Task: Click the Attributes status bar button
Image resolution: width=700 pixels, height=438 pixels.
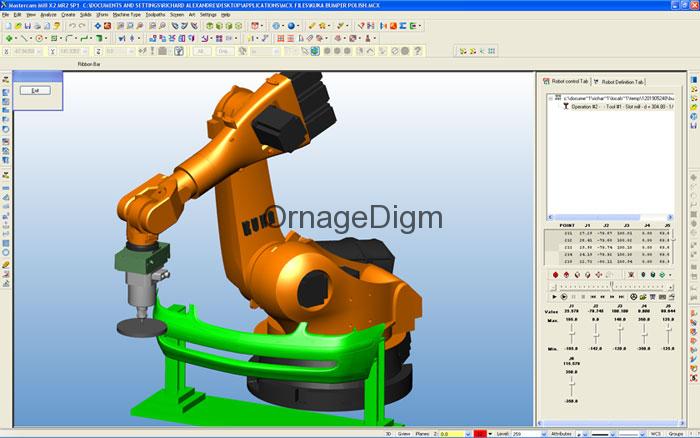Action: click(x=561, y=434)
